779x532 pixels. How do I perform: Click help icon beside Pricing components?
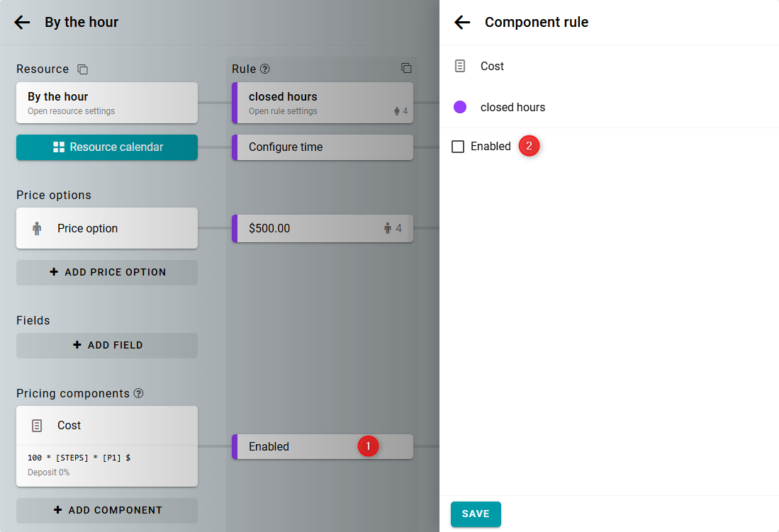pyautogui.click(x=139, y=393)
